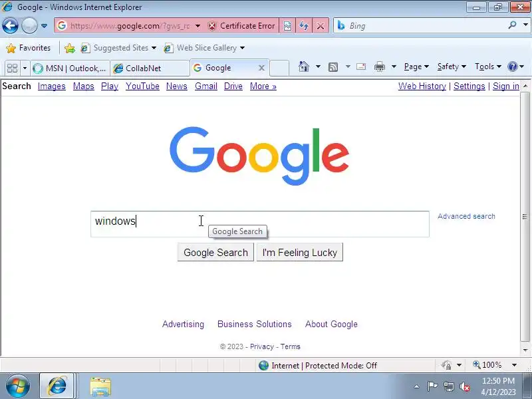Open the Advanced search link
This screenshot has height=399, width=532.
click(x=466, y=216)
